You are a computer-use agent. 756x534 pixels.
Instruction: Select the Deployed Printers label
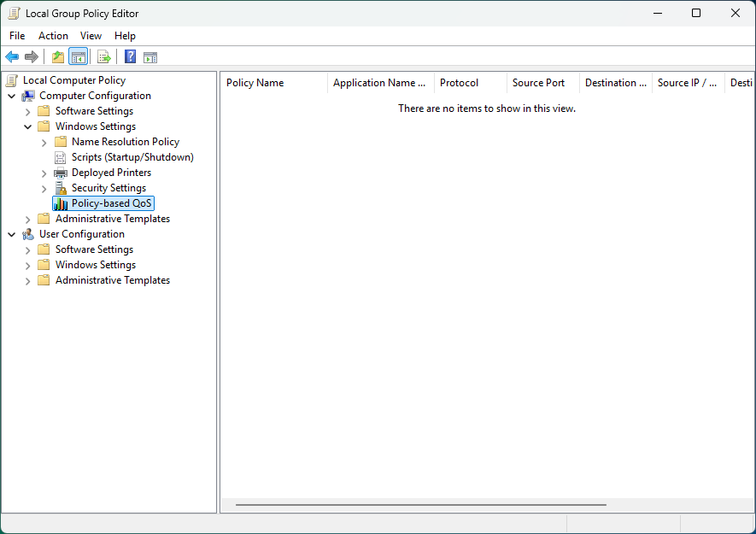click(x=111, y=173)
